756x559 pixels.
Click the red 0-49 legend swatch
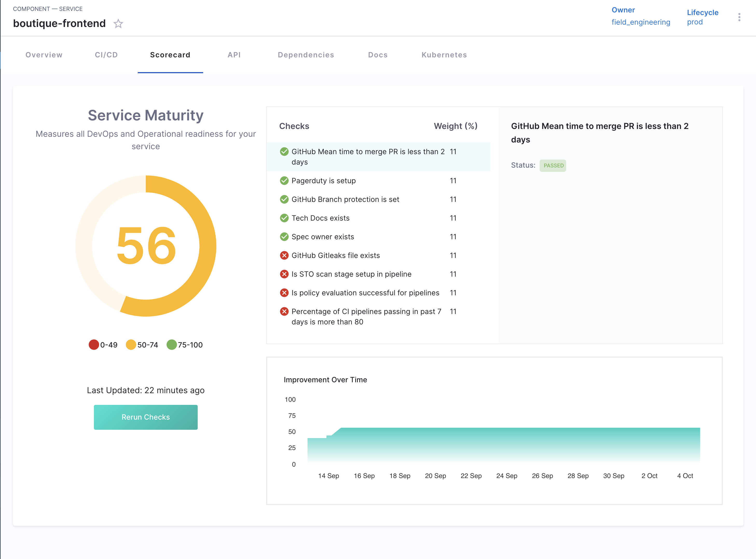94,345
